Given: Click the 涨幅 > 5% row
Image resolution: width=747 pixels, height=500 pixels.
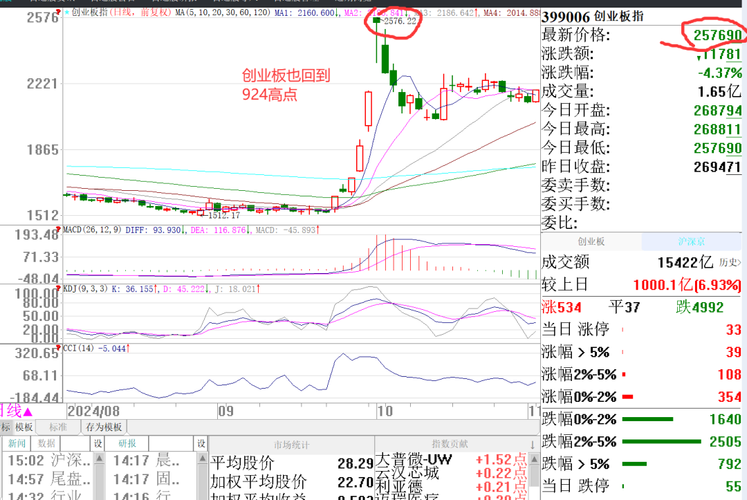Looking at the screenshot, I should (x=642, y=352).
